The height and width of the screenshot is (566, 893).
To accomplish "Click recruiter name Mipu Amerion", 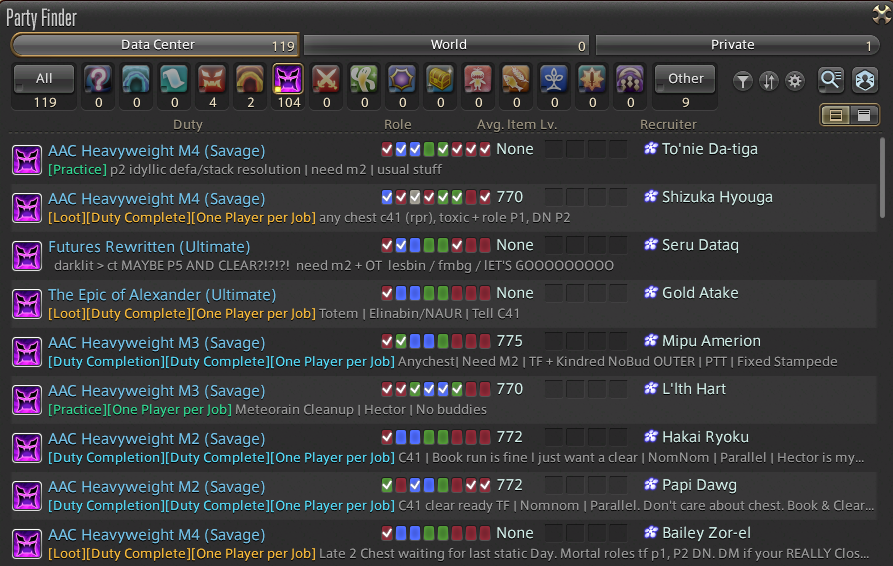I will coord(711,341).
